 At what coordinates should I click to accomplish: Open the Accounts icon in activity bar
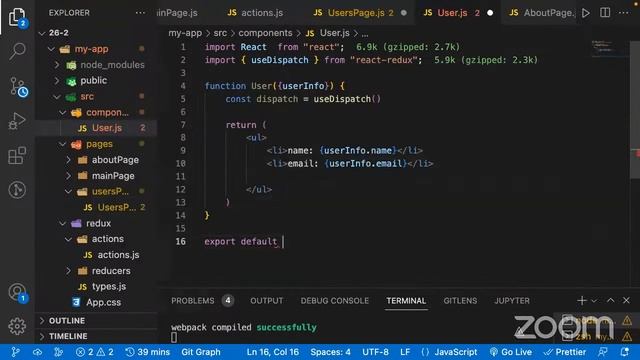[x=17, y=293]
